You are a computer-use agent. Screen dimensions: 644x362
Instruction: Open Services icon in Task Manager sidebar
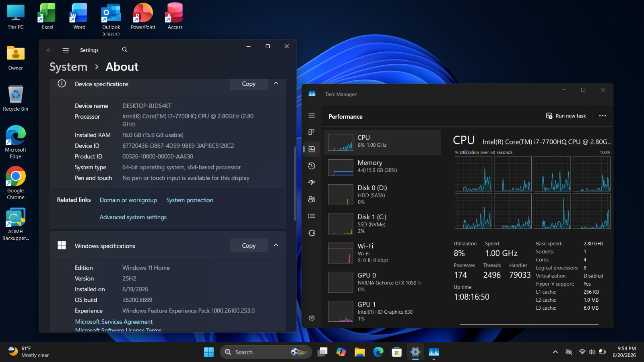tap(312, 233)
